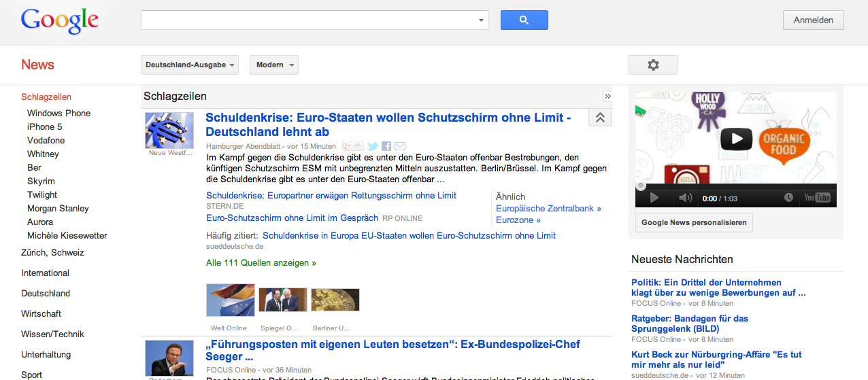Click the small play control in video bar
This screenshot has width=868, height=380.
654,198
